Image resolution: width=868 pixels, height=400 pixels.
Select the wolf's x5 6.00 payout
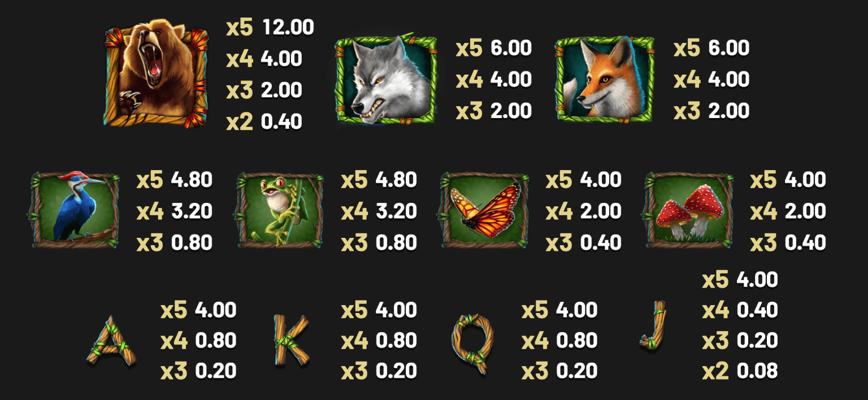click(494, 49)
